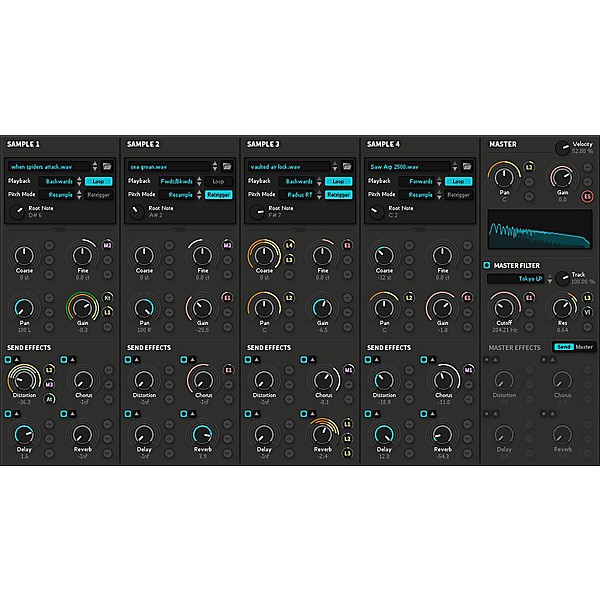Click M2 modulation badge on Sample 1 Fine
This screenshot has width=600, height=600.
pyautogui.click(x=107, y=245)
